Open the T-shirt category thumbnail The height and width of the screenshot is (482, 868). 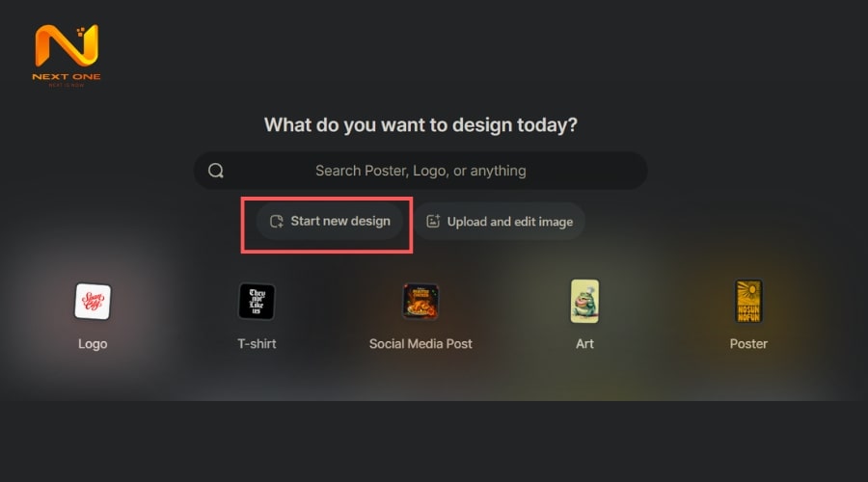pos(257,301)
